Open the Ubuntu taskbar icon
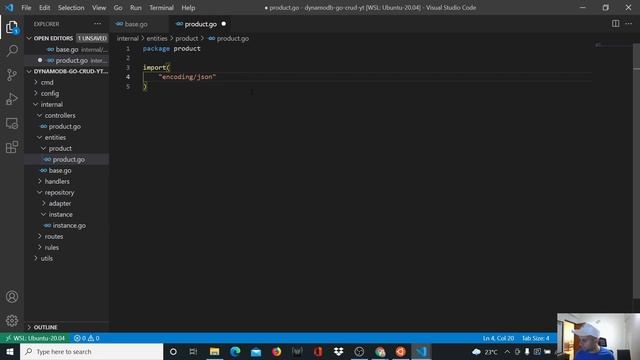 point(400,351)
